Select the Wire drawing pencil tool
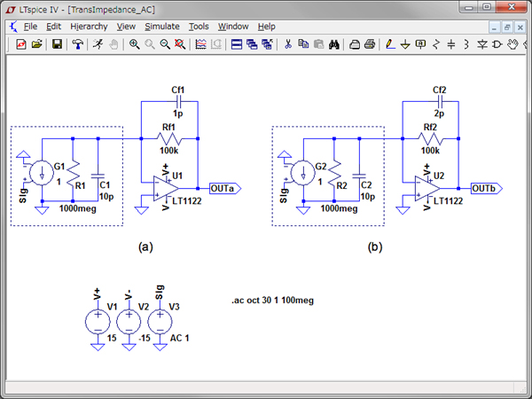The height and width of the screenshot is (399, 532). click(x=390, y=43)
